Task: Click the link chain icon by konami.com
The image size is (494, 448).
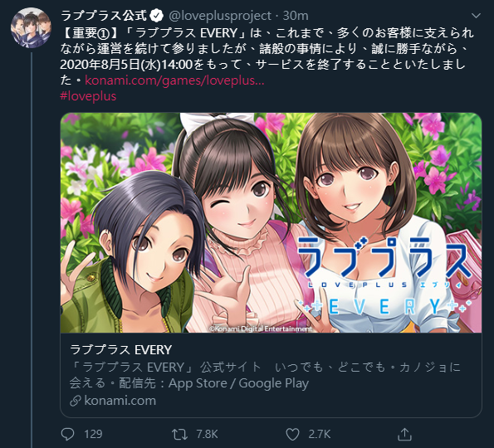Action: point(76,401)
